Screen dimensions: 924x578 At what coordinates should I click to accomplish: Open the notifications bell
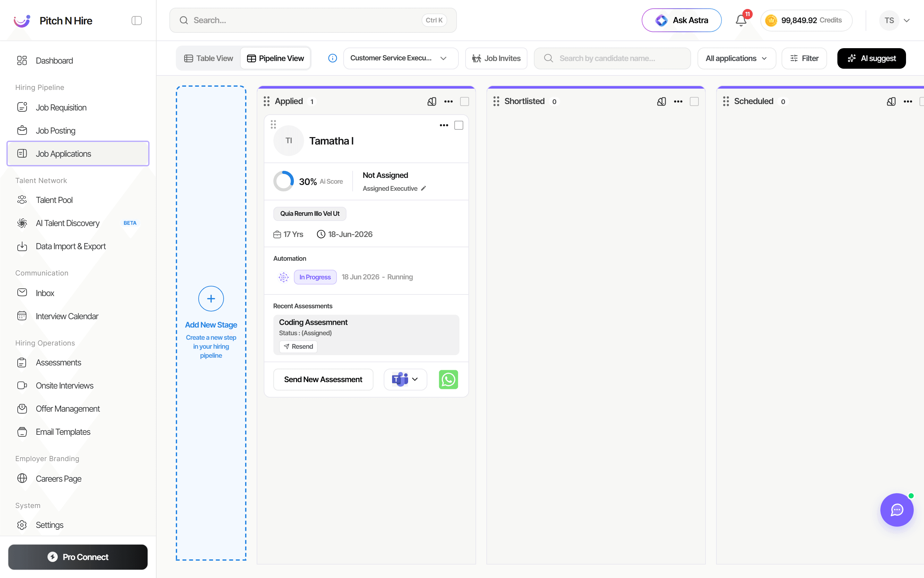pos(741,20)
